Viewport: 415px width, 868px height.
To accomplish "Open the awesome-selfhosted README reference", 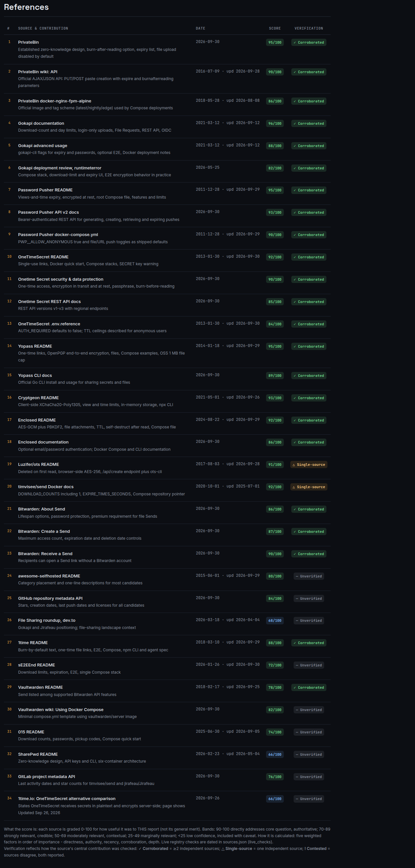I will (49, 576).
